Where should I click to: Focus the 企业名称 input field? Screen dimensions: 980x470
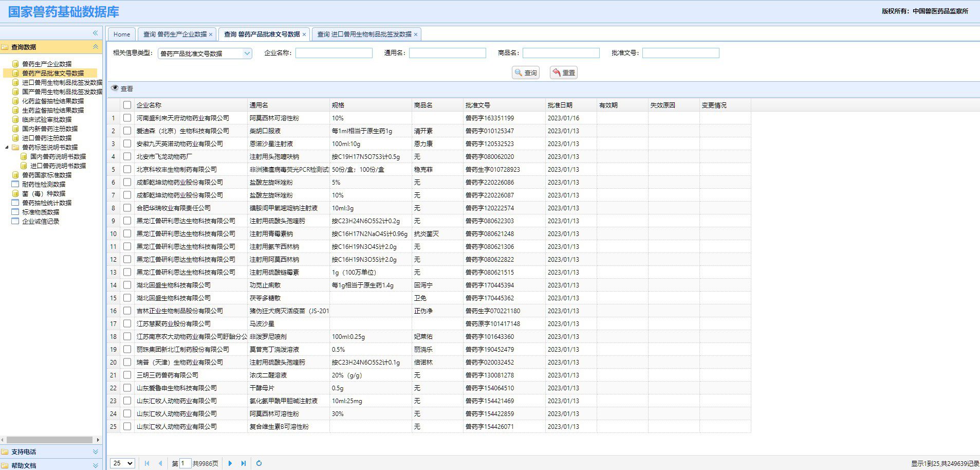click(334, 53)
